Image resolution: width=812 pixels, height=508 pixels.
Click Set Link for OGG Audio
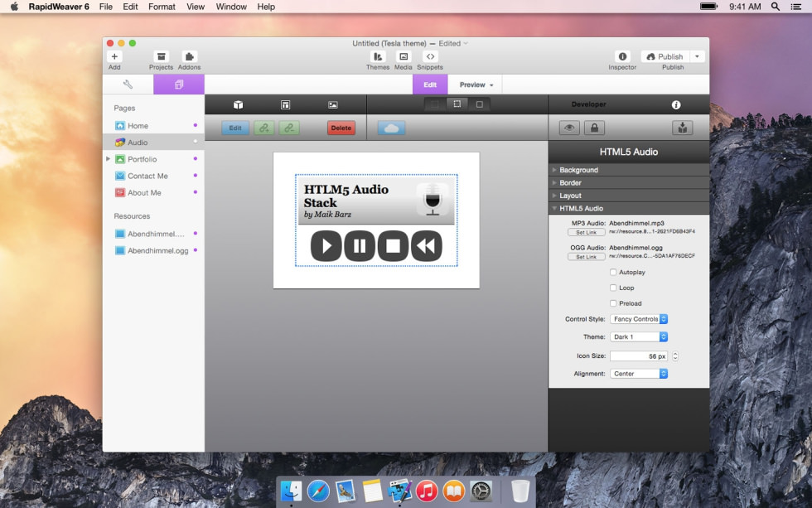click(587, 257)
